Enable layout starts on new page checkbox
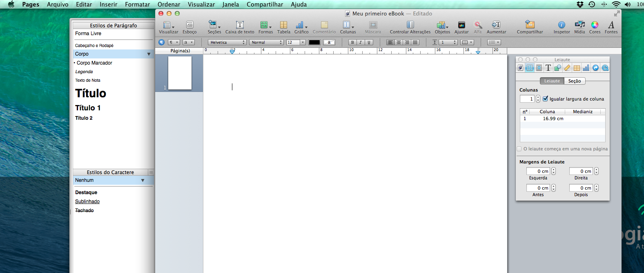Viewport: 644px width, 273px height. pos(519,149)
